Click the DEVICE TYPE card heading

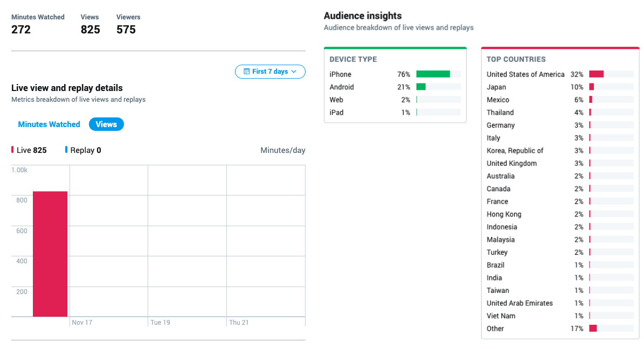point(353,59)
